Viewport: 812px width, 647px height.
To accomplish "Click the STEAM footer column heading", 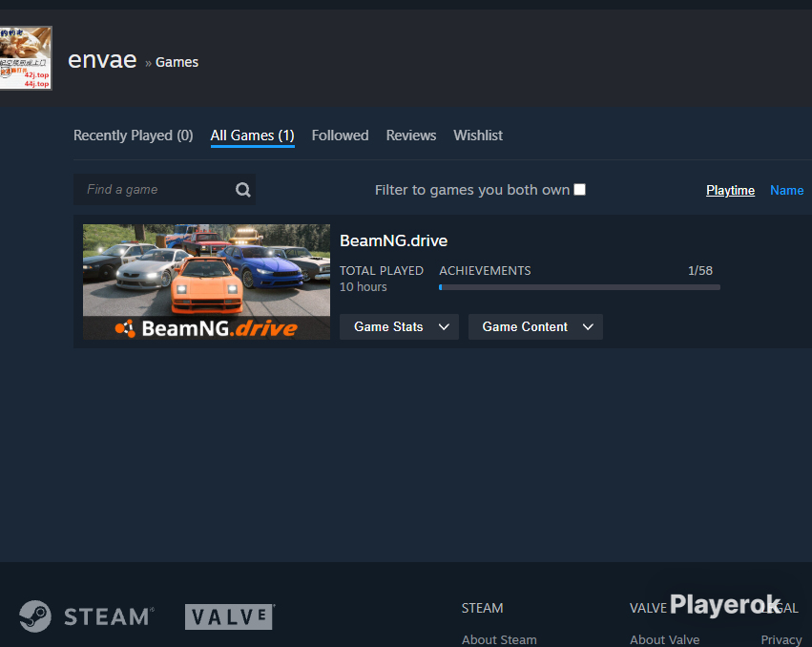I will click(x=482, y=608).
